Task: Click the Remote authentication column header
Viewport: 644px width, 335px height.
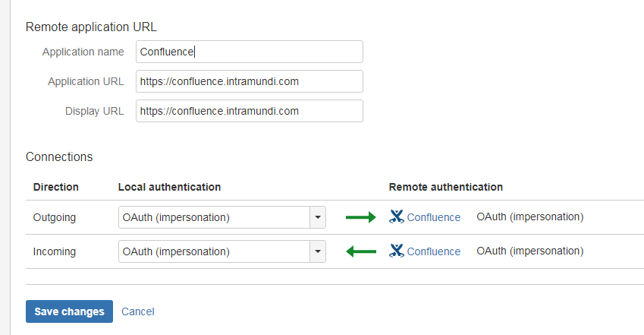Action: [445, 187]
